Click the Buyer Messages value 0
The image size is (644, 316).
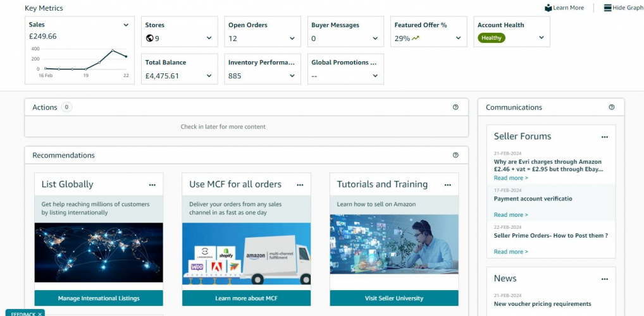pos(314,39)
